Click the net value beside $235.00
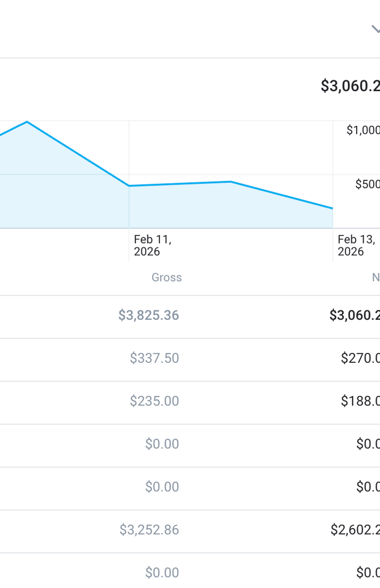Image resolution: width=380 pixels, height=588 pixels. click(360, 401)
